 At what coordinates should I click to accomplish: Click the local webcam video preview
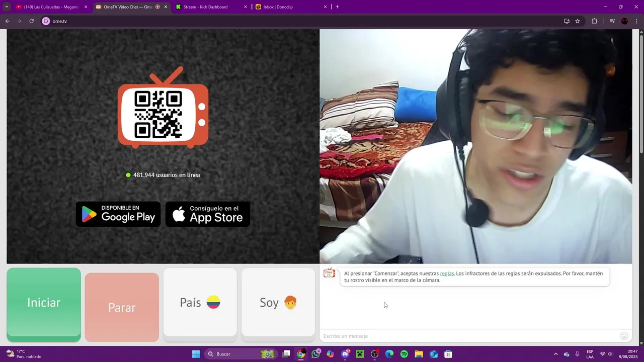click(475, 146)
